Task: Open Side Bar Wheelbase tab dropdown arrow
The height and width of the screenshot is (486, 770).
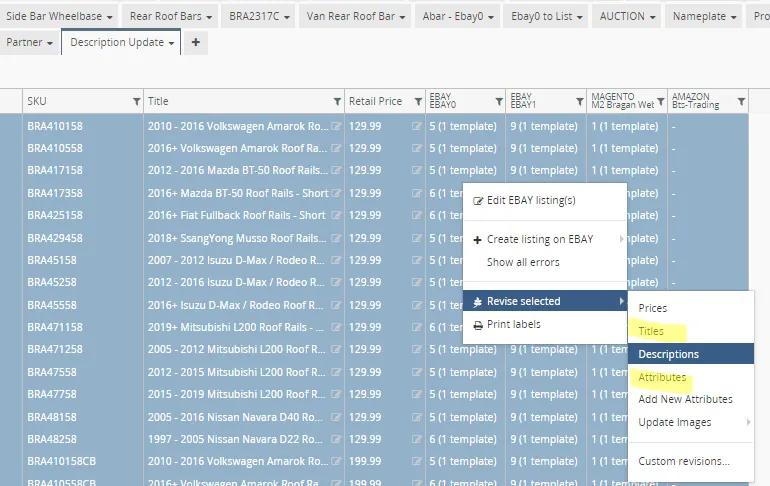Action: tap(110, 18)
